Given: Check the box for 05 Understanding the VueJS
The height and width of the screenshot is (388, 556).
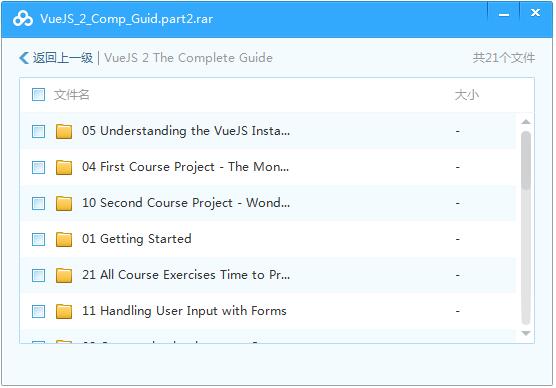Looking at the screenshot, I should (x=38, y=131).
